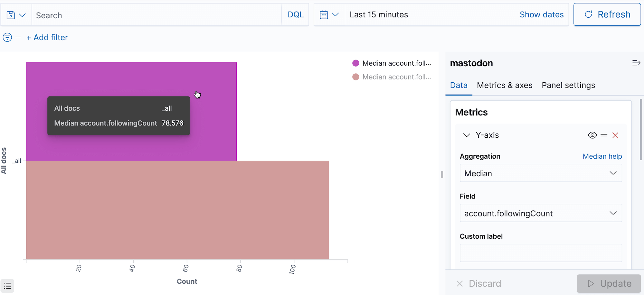Open the calendar icon in the time picker

[x=324, y=14]
